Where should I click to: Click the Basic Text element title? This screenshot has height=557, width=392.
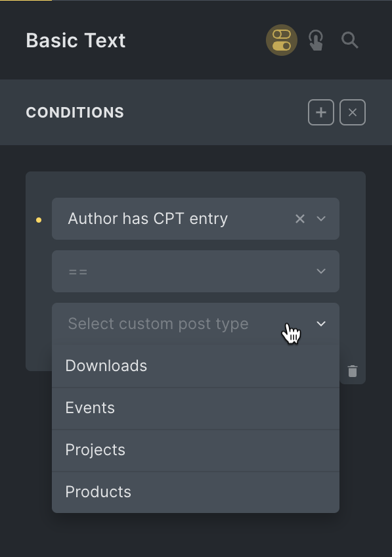pyautogui.click(x=76, y=40)
